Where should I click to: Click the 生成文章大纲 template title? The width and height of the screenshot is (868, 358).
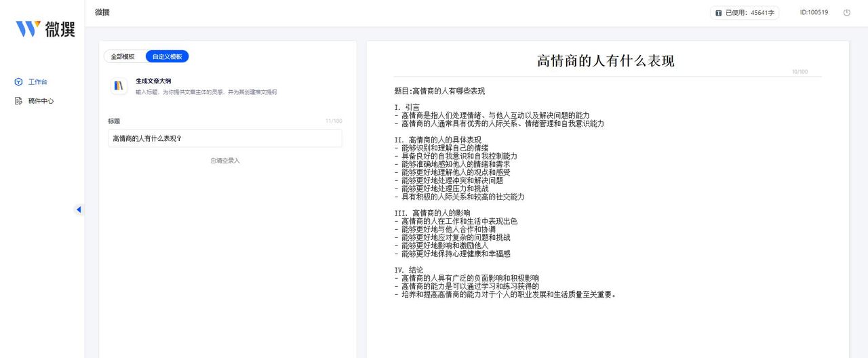click(153, 81)
